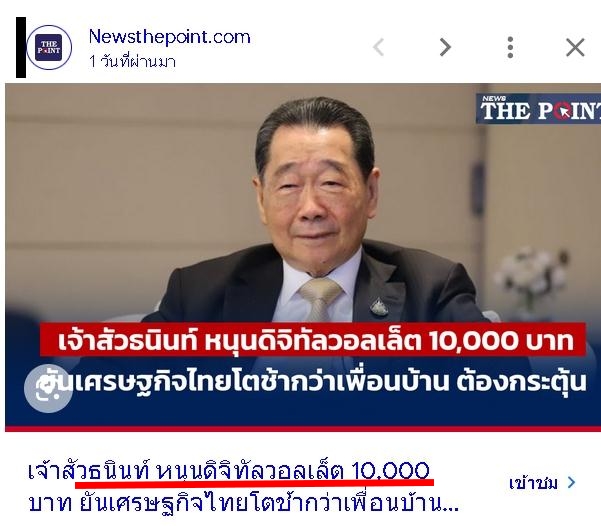Image resolution: width=601 pixels, height=526 pixels.
Task: Click The Point circular profile logo
Action: pos(49,48)
